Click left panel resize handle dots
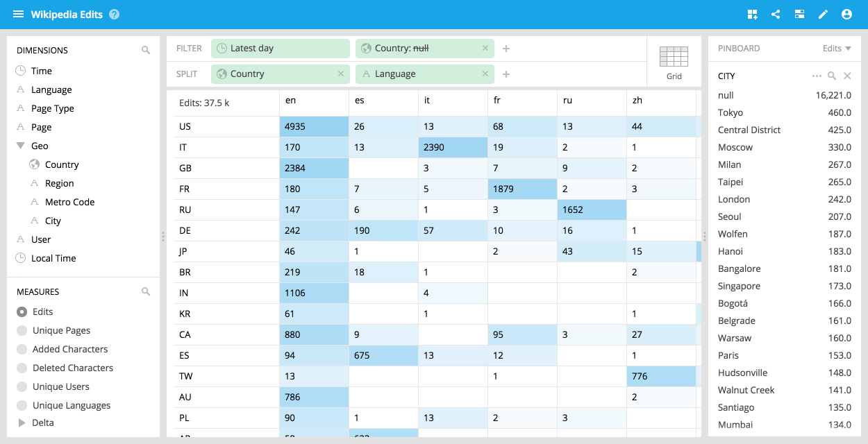The image size is (868, 444). pos(163,237)
